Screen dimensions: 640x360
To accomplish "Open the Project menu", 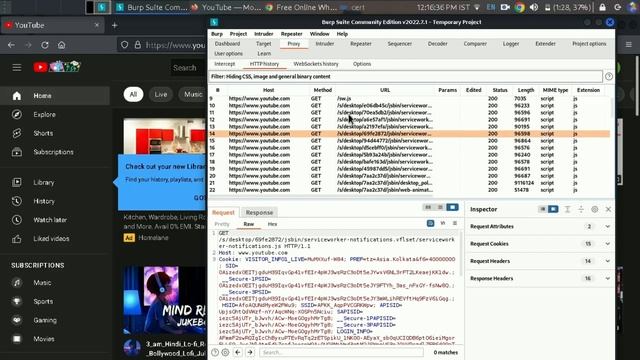I will [x=238, y=34].
